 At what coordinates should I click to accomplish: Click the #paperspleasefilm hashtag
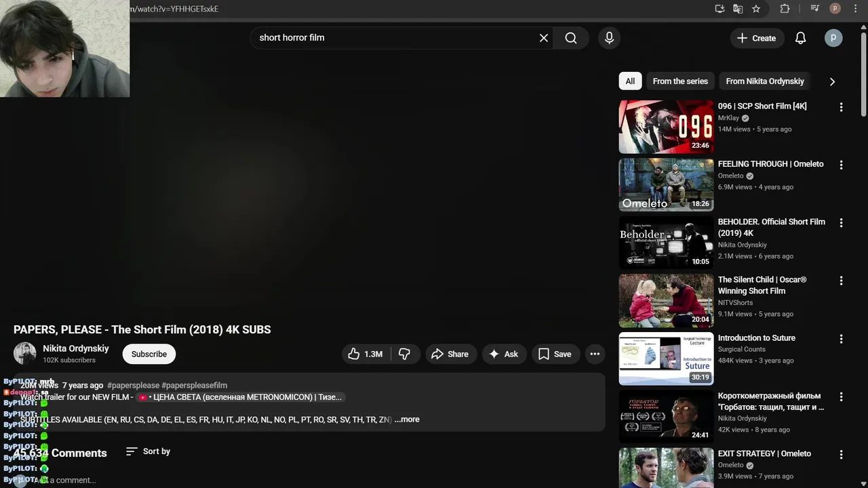pyautogui.click(x=195, y=385)
